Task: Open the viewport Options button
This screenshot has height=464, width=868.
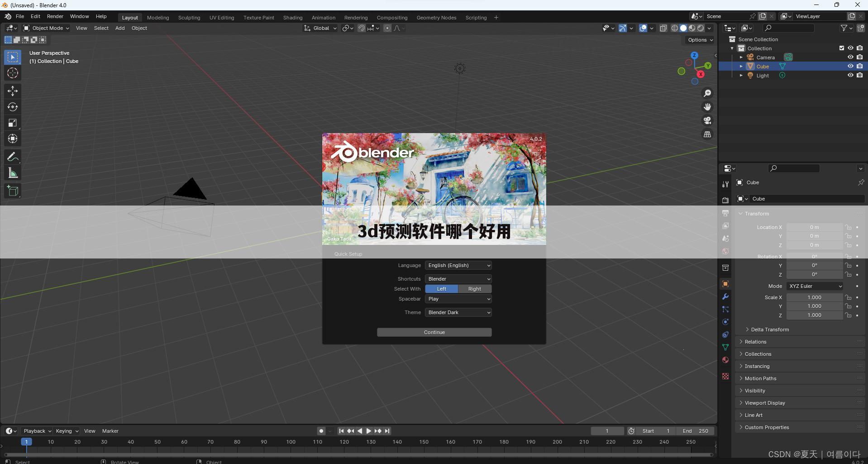Action: tap(700, 40)
